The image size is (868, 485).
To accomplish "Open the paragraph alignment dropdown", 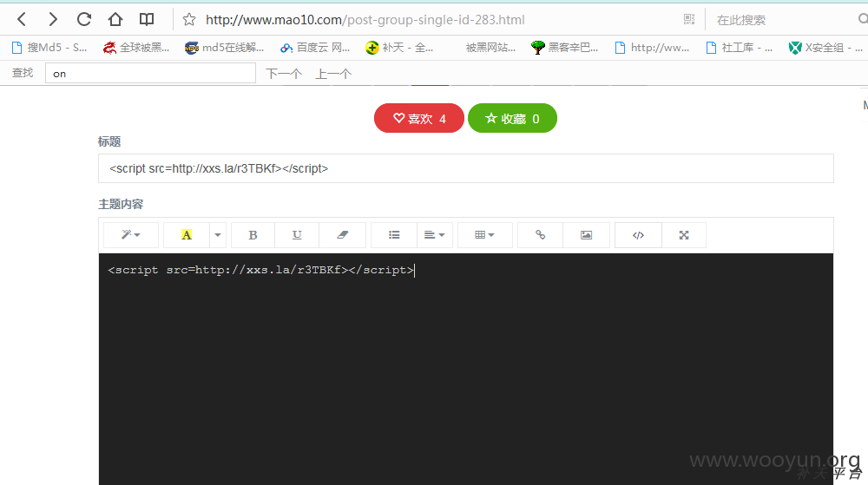I will click(435, 235).
